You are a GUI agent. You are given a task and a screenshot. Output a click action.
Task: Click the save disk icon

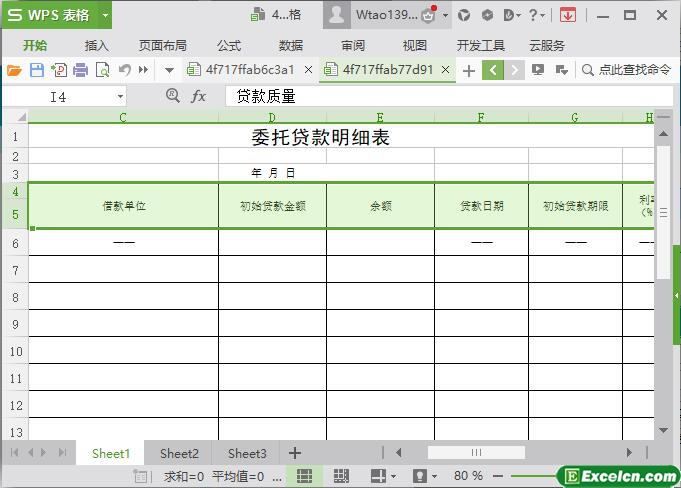tap(36, 70)
